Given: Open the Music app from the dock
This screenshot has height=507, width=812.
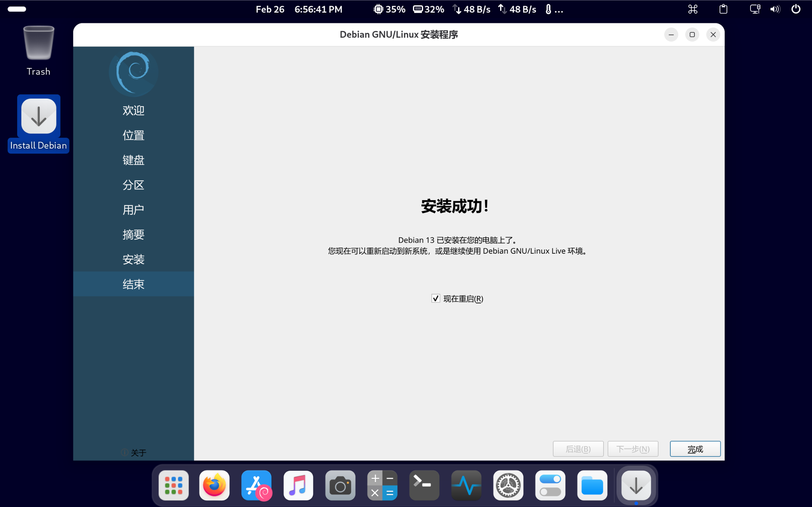Looking at the screenshot, I should 298,485.
